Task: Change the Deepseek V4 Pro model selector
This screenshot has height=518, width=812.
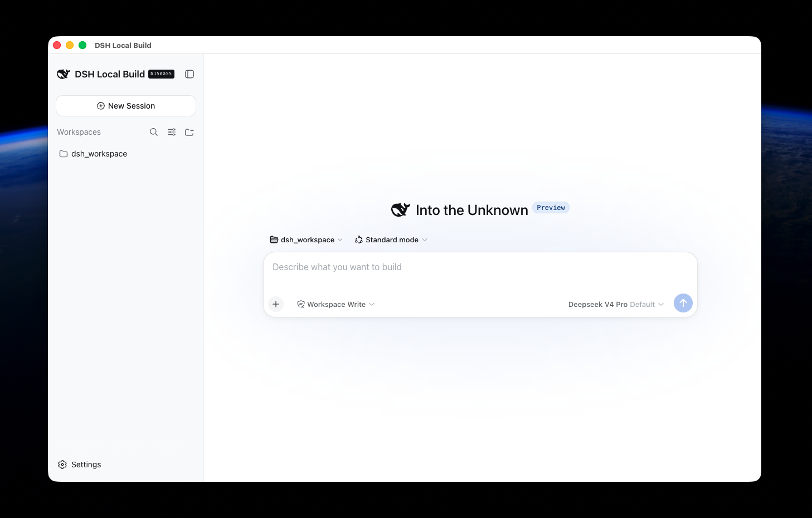Action: click(x=616, y=304)
